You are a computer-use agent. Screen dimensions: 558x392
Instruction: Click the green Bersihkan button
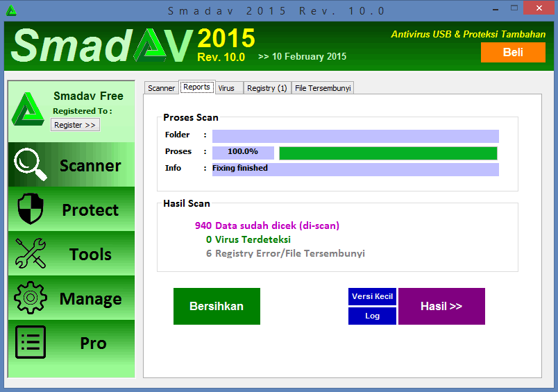coord(217,306)
